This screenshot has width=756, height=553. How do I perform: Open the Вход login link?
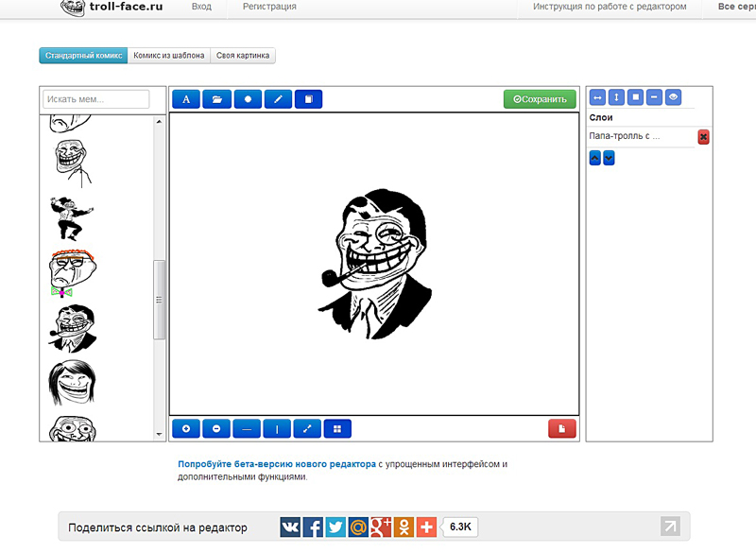pyautogui.click(x=201, y=7)
